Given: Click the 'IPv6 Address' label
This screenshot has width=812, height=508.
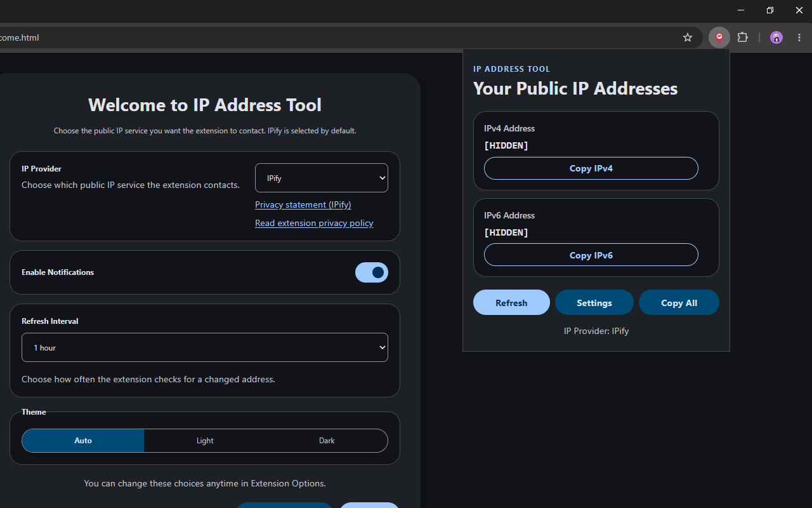Looking at the screenshot, I should coord(509,215).
